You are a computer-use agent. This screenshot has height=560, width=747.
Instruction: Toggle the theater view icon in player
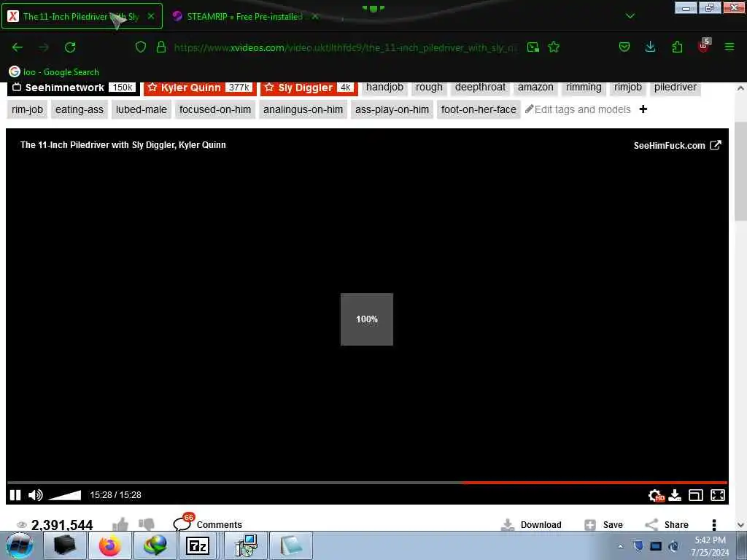click(695, 495)
